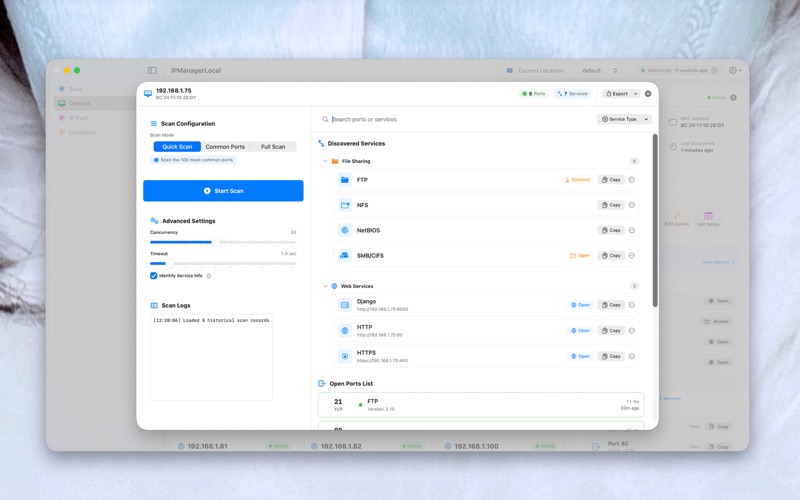Toggle Identify Service Info checkbox
This screenshot has height=500, width=800.
point(154,276)
